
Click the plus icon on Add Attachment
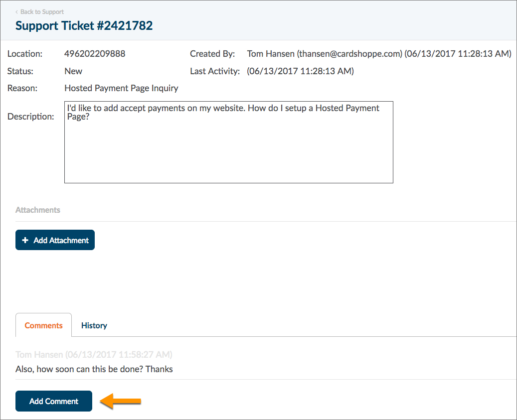(25, 240)
